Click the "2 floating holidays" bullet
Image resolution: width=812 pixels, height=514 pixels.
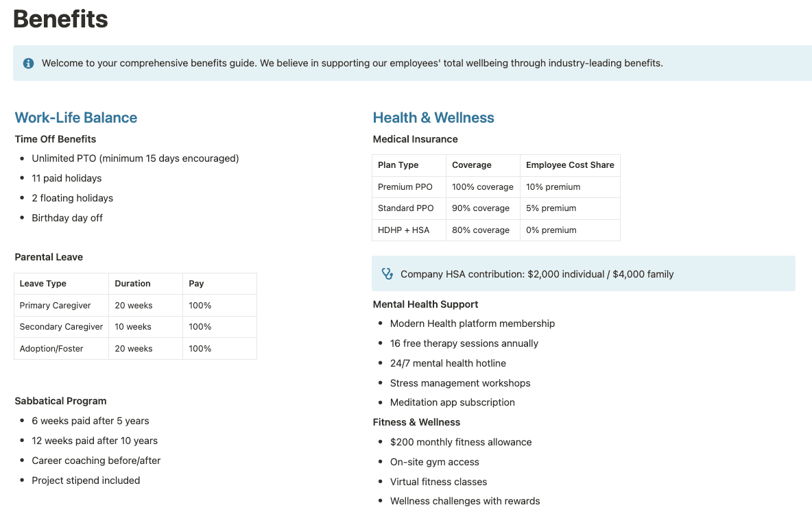click(73, 198)
